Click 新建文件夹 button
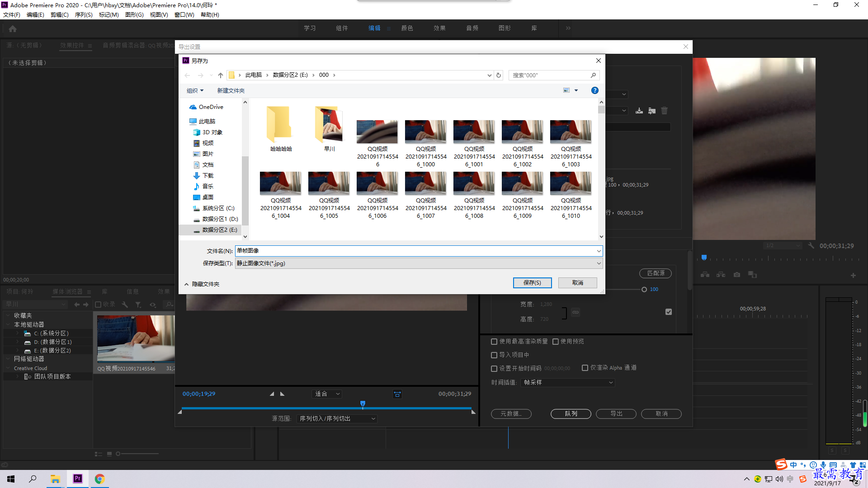The height and width of the screenshot is (488, 868). pyautogui.click(x=231, y=91)
